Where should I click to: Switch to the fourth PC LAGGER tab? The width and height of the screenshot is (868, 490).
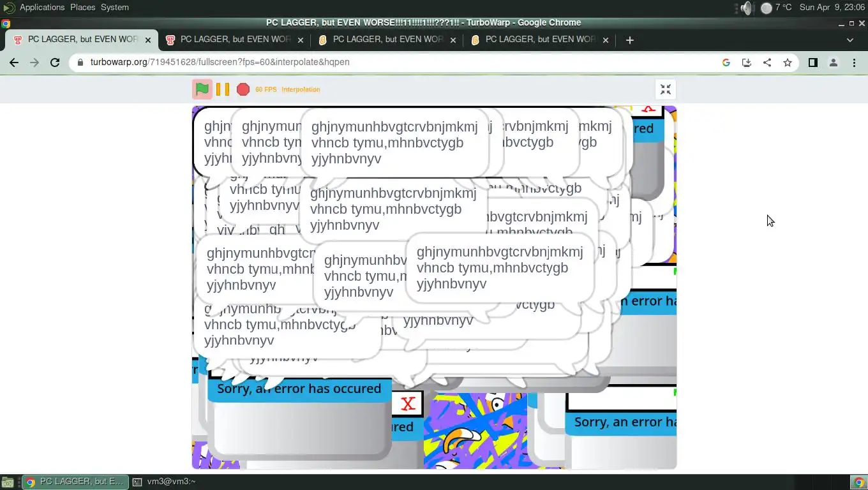pos(539,40)
